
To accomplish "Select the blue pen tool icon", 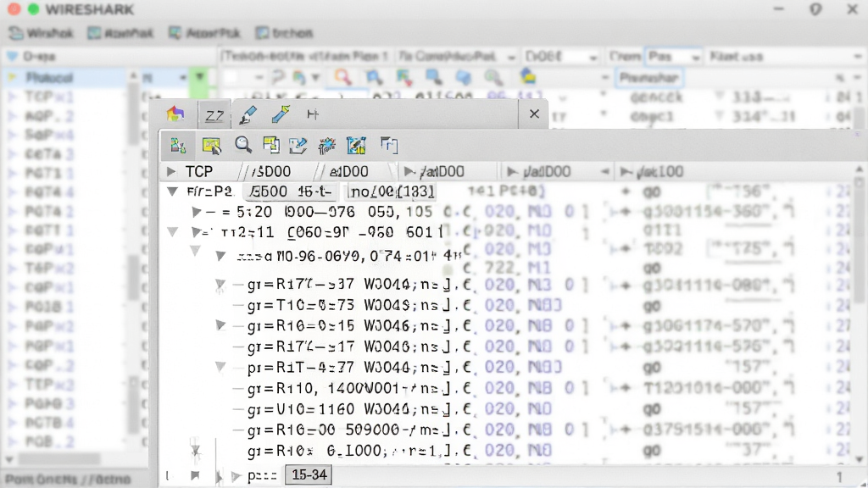I will (x=248, y=114).
